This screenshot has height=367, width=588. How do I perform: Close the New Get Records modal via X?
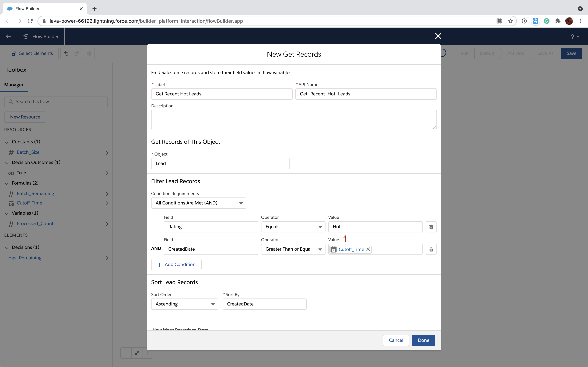(438, 36)
